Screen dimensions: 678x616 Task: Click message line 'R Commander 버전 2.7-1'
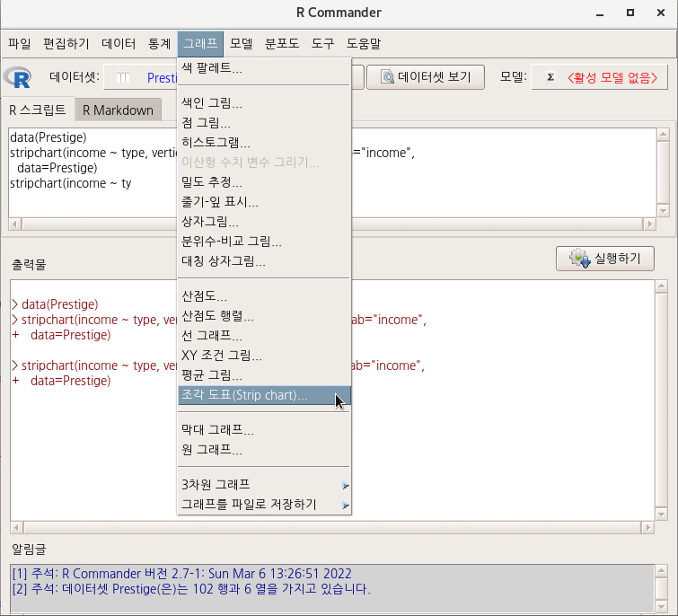click(x=181, y=574)
